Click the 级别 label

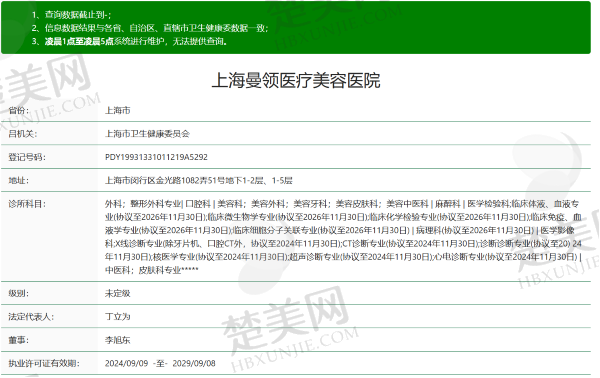(x=18, y=293)
